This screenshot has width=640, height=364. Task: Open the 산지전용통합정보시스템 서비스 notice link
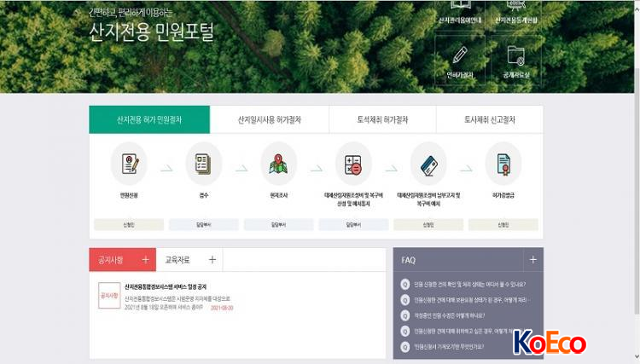point(166,287)
